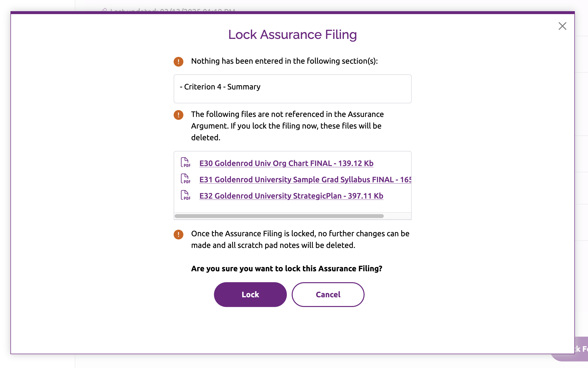Click the 'files are not referenced' warning text
Viewport: 588px width, 368px height.
[287, 126]
